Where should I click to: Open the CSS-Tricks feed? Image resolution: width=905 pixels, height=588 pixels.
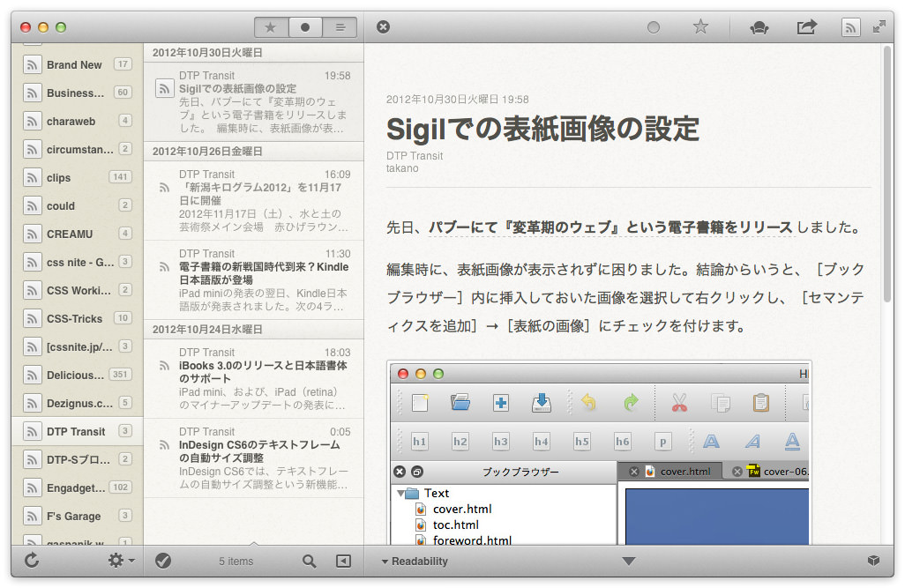tap(78, 318)
